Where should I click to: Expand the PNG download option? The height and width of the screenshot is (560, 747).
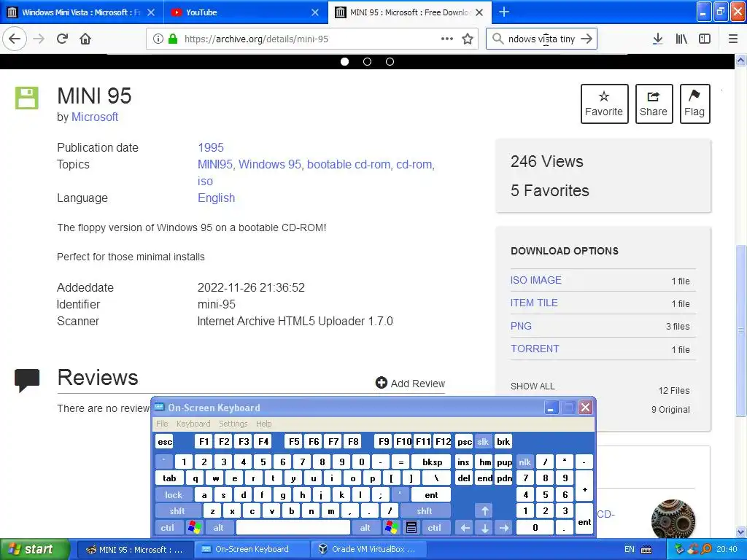[x=521, y=326]
